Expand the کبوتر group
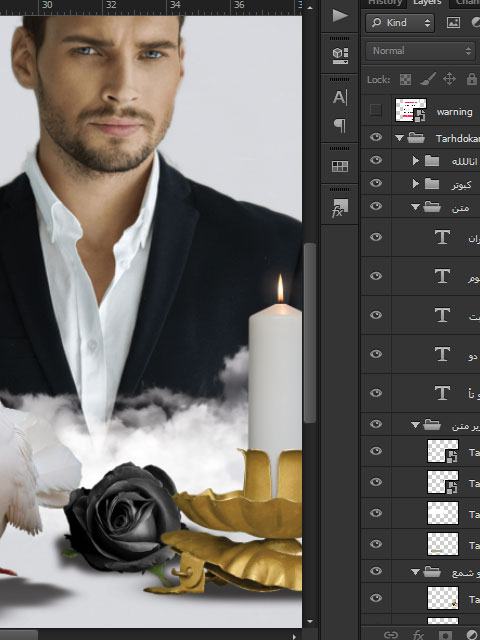 [x=415, y=184]
